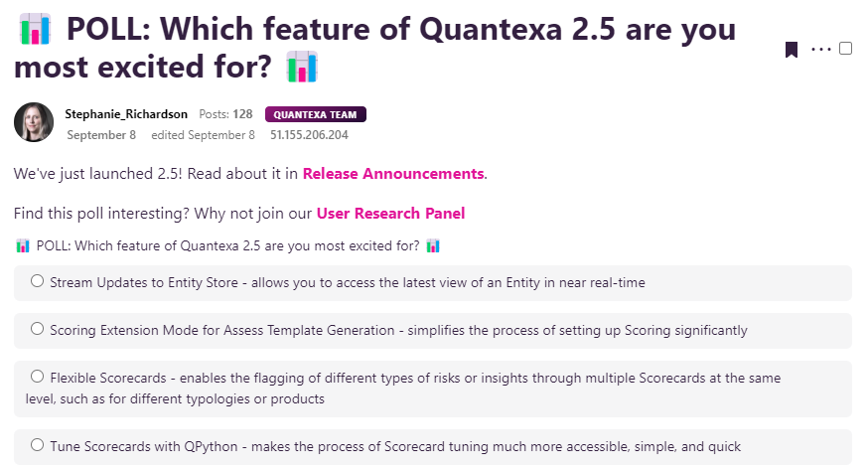Click small chart icon before poll question
This screenshot has height=471, width=868.
[23, 245]
